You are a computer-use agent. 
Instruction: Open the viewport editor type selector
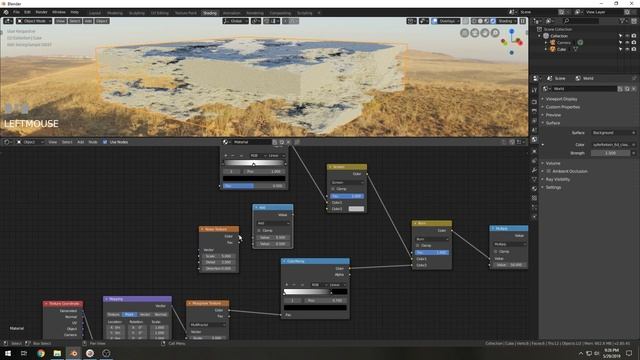coord(8,21)
